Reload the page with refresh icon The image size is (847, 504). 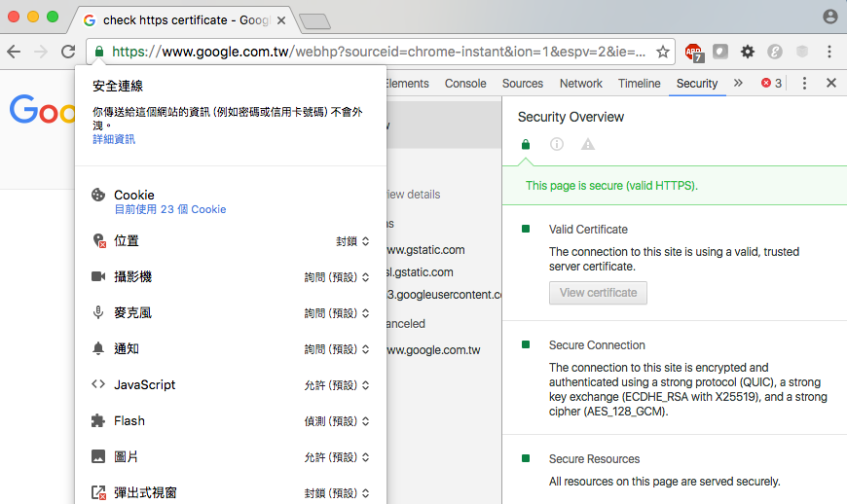click(x=68, y=52)
